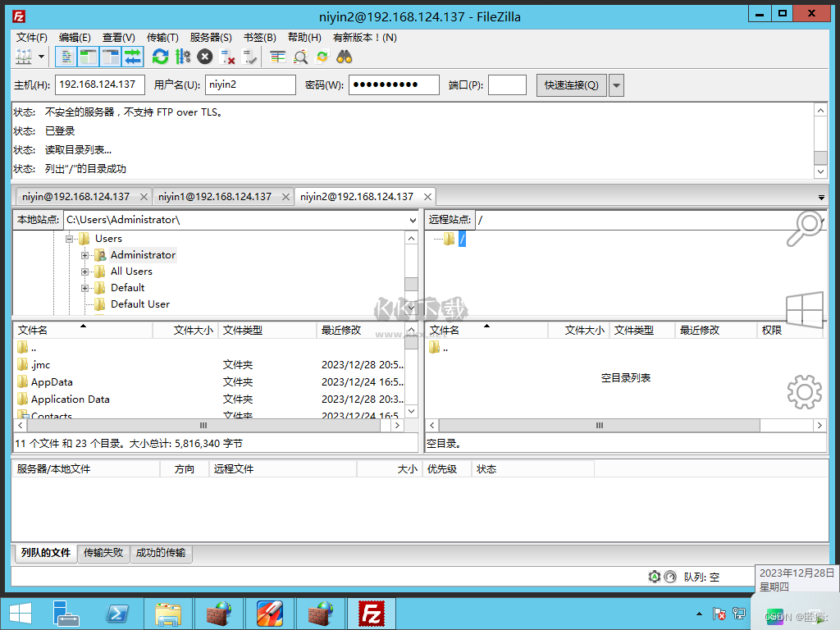
Task: Open the tab list dropdown arrow
Action: (821, 198)
